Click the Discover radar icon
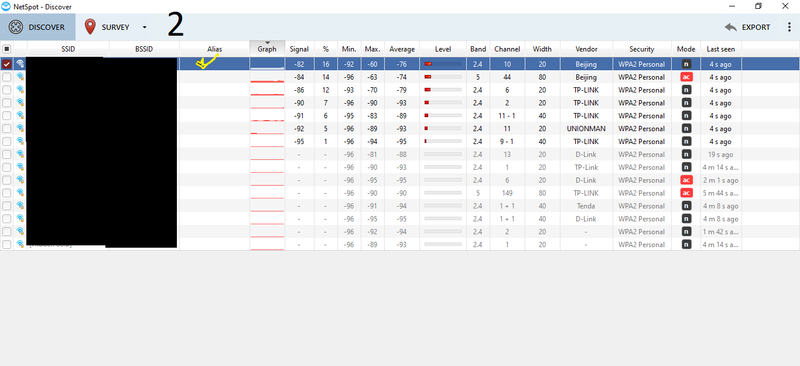This screenshot has width=800, height=366. click(x=16, y=27)
